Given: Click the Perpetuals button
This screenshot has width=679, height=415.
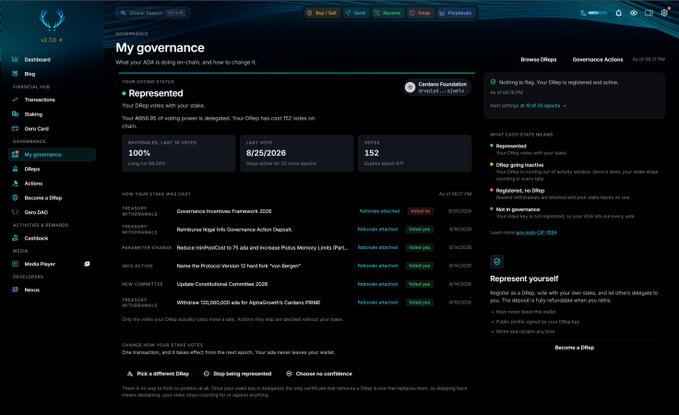Looking at the screenshot, I should coord(456,13).
